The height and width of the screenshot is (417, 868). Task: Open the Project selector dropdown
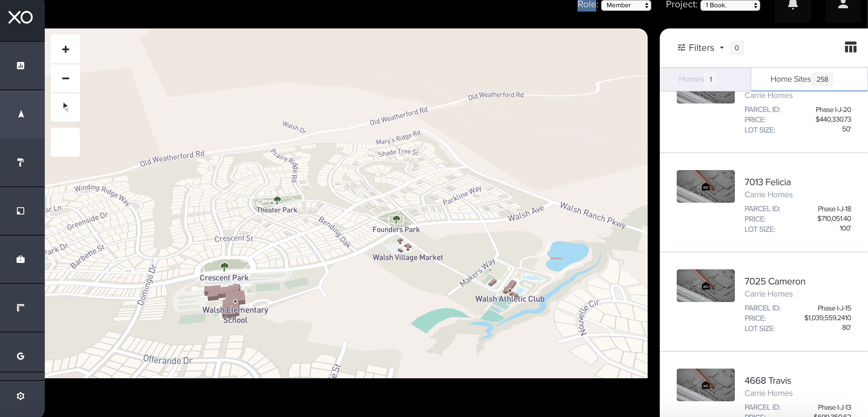tap(730, 5)
